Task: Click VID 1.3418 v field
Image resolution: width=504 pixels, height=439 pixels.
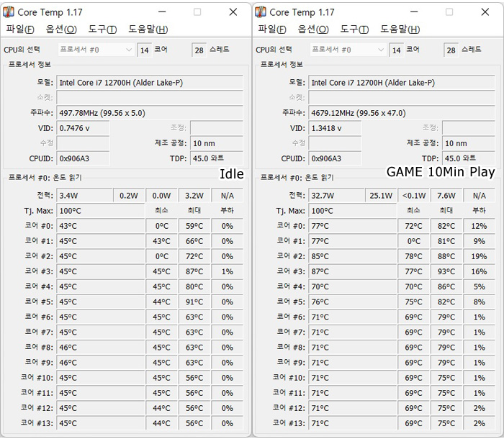Action: tap(336, 128)
